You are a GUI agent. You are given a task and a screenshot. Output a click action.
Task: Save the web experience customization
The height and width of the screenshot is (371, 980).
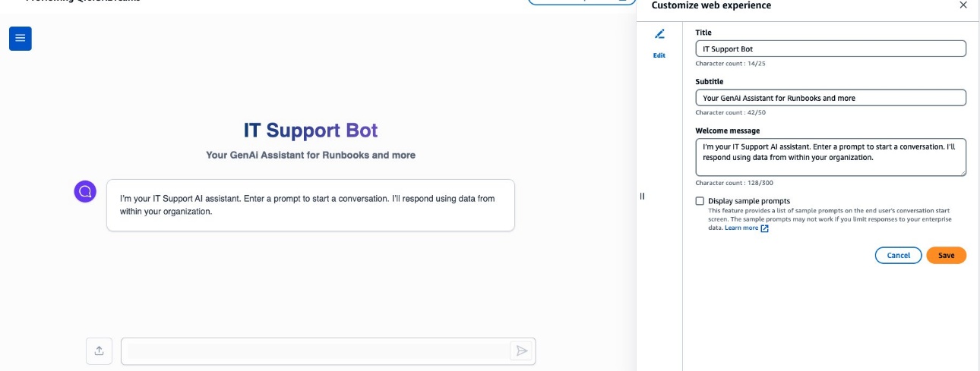click(x=946, y=256)
